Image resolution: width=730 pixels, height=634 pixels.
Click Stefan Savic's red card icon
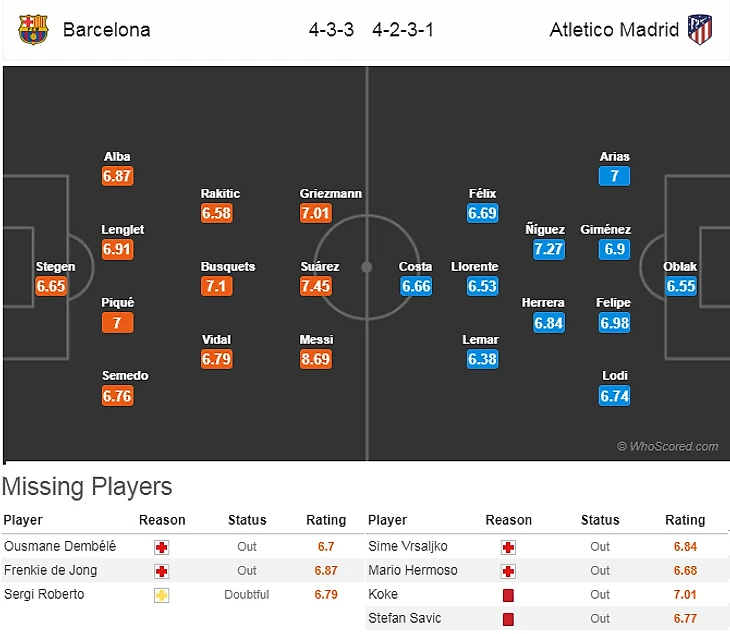point(508,619)
